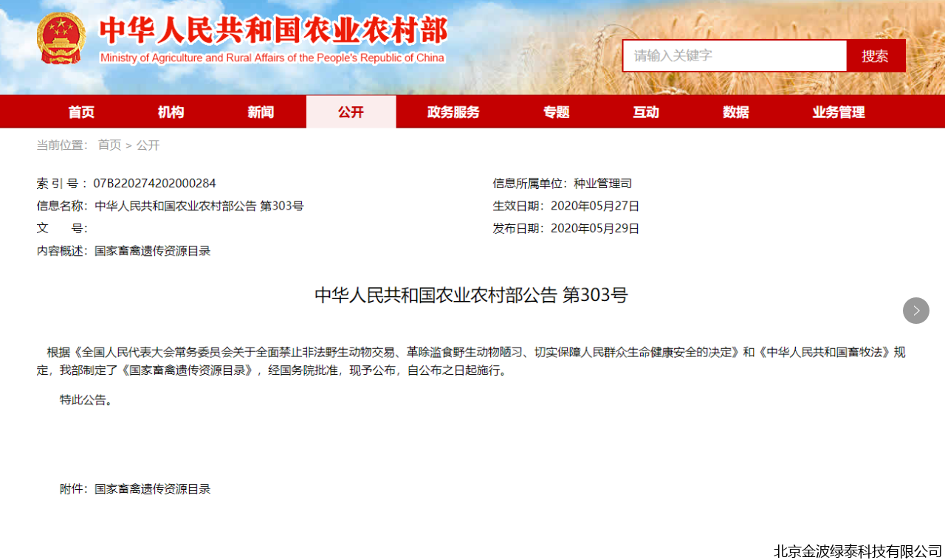Click the keyword search input field

[735, 55]
